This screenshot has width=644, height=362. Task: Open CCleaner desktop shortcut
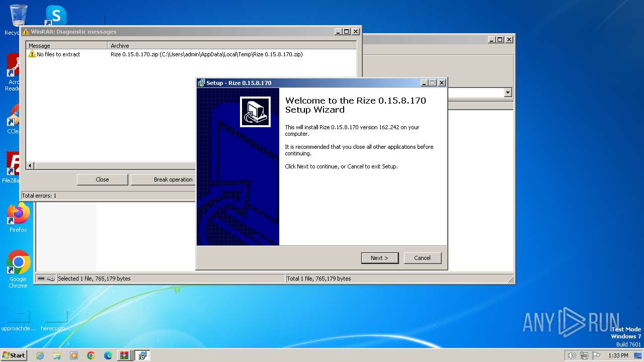tap(13, 119)
